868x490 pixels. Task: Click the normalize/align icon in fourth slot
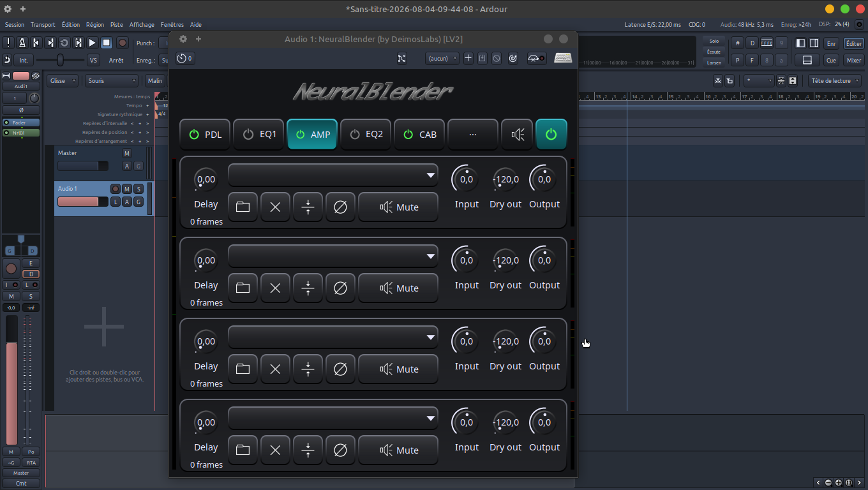point(308,450)
